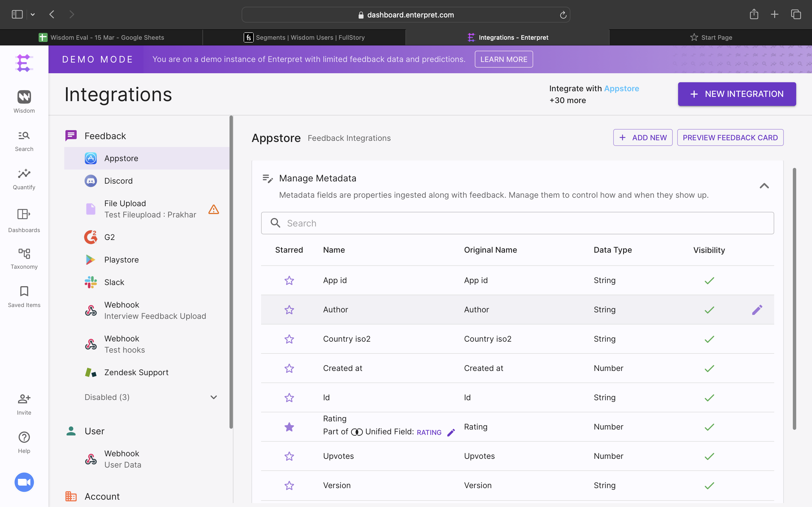Toggle visibility checkmark for Upvotes
This screenshot has width=812, height=507.
point(709,456)
